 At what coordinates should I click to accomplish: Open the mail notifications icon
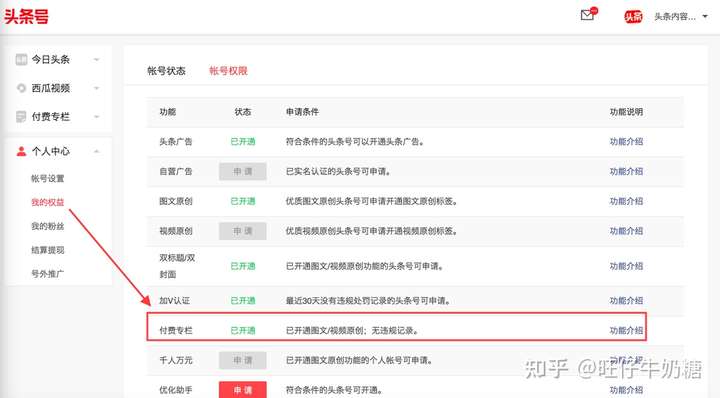click(587, 15)
